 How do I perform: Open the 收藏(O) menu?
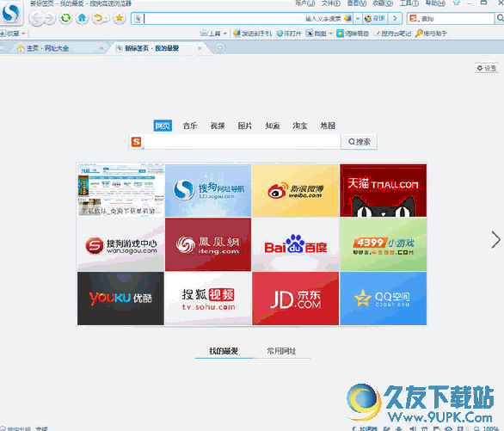(383, 3)
